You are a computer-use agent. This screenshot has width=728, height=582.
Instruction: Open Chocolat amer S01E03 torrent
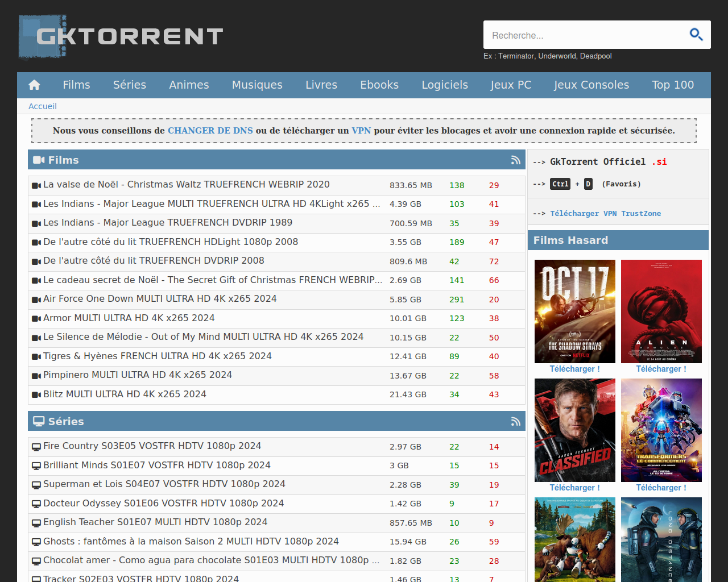(212, 560)
